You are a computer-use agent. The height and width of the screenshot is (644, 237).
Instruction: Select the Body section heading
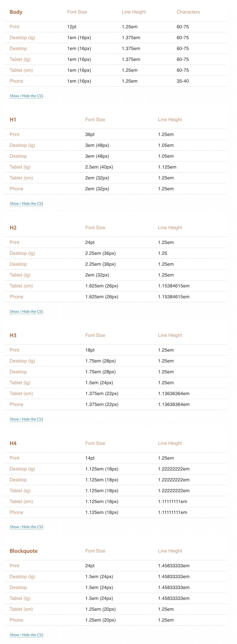coord(16,12)
